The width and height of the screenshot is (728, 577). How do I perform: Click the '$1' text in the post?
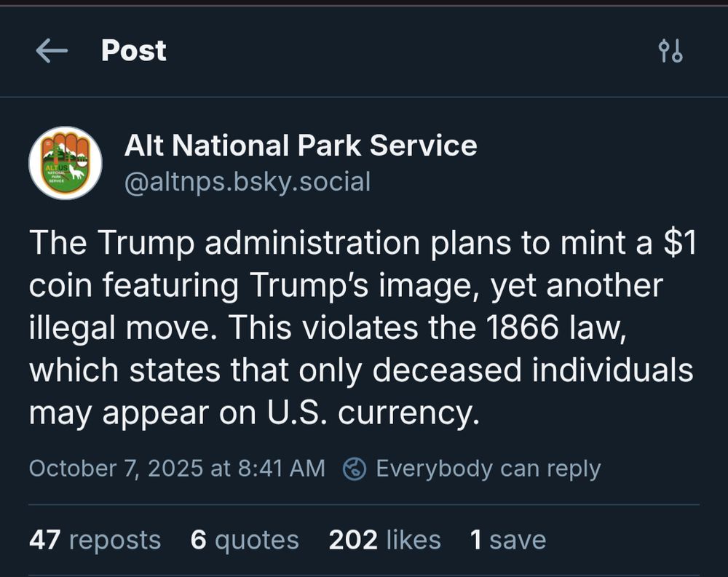[x=678, y=244]
